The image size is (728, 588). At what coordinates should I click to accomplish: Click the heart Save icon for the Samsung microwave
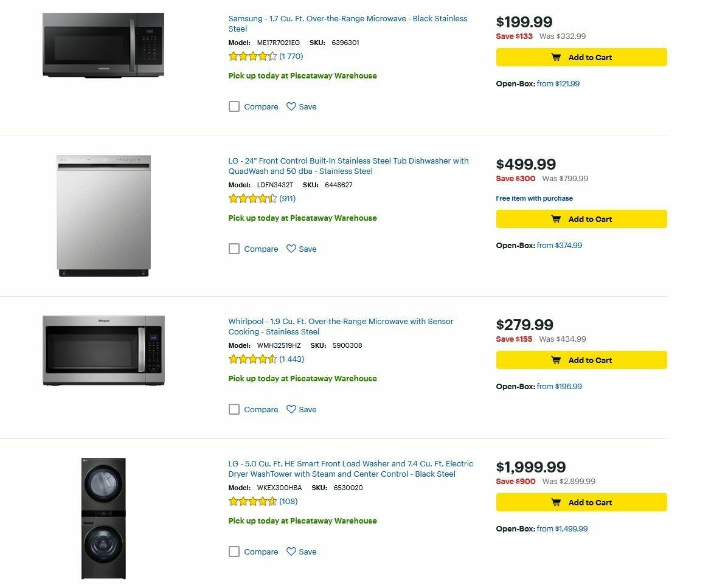290,106
